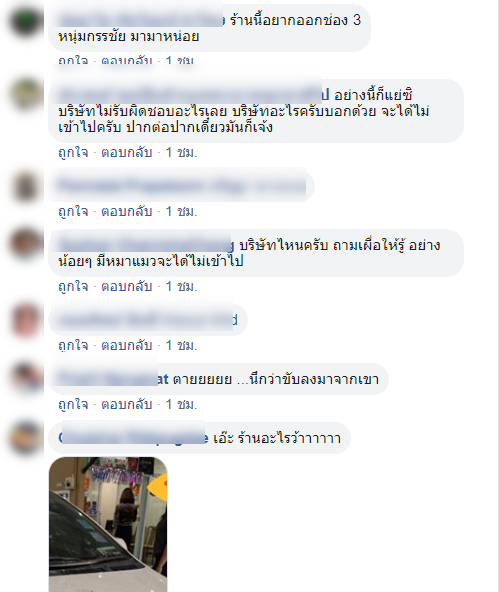Open avatar beside อย่างนี้ก็แย่ซิ comment
This screenshot has height=592, width=499.
26,94
